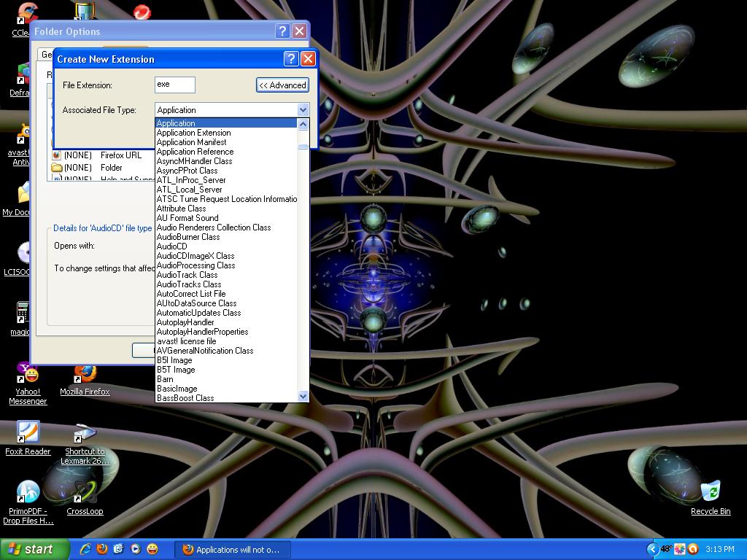Click help button in Folder Options title bar
The image size is (747, 560).
click(x=282, y=31)
